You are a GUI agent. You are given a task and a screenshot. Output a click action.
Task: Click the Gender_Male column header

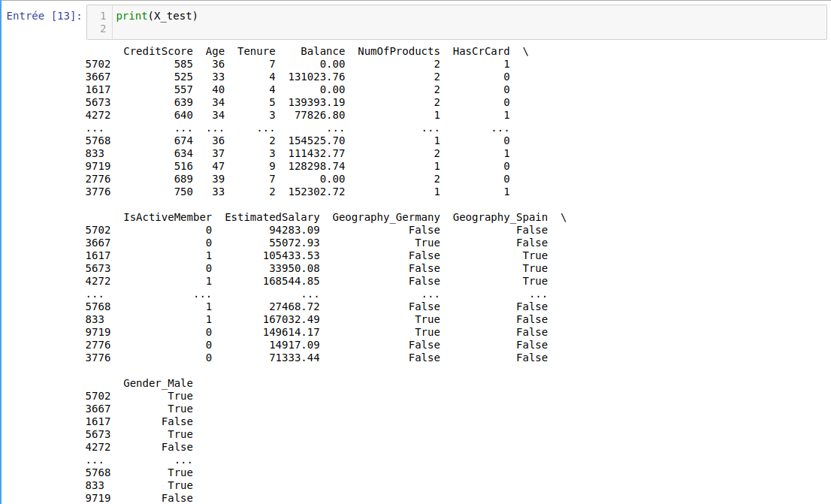coord(158,383)
